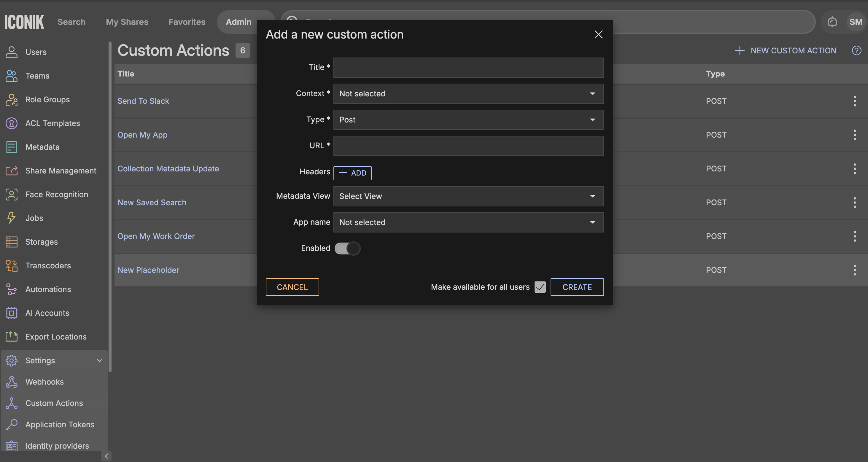This screenshot has width=868, height=462.
Task: Open three-dot menu for Send To Slack
Action: pyautogui.click(x=855, y=101)
